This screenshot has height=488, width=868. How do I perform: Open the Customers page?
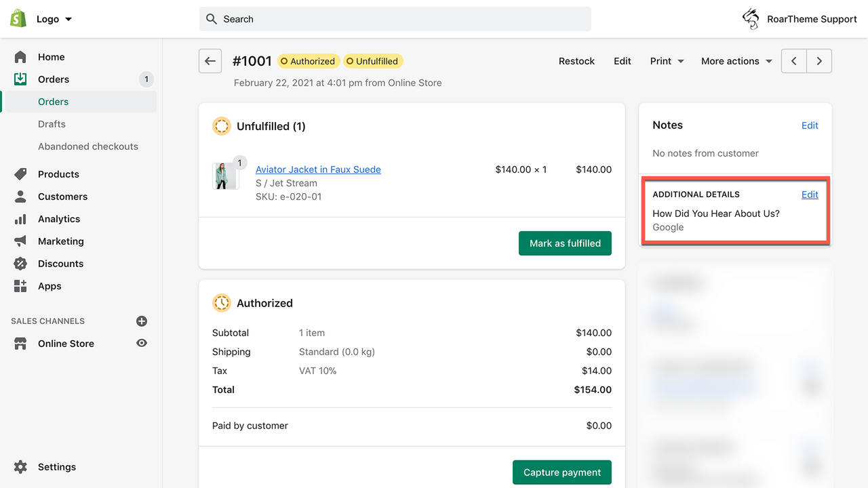[x=62, y=197]
